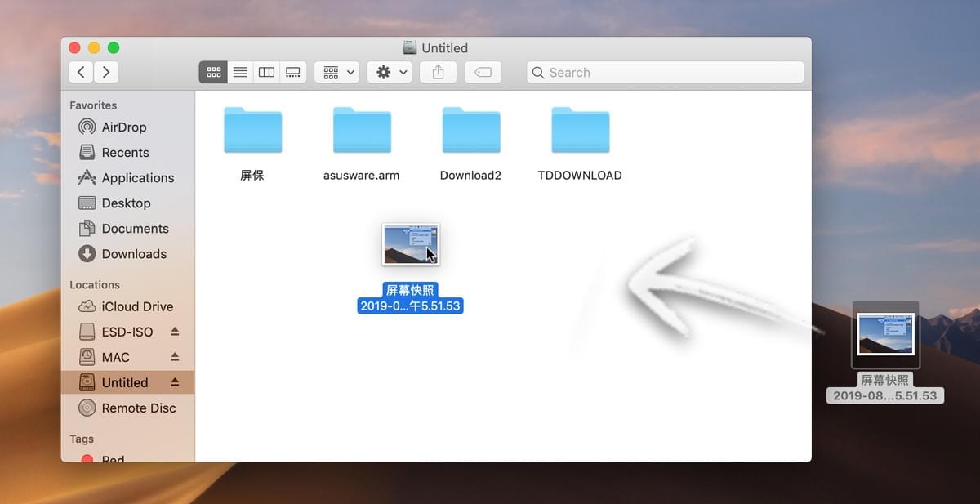Viewport: 980px width, 504px height.
Task: Click the desktop file's 2019-08...5.51.53 label
Action: [885, 395]
